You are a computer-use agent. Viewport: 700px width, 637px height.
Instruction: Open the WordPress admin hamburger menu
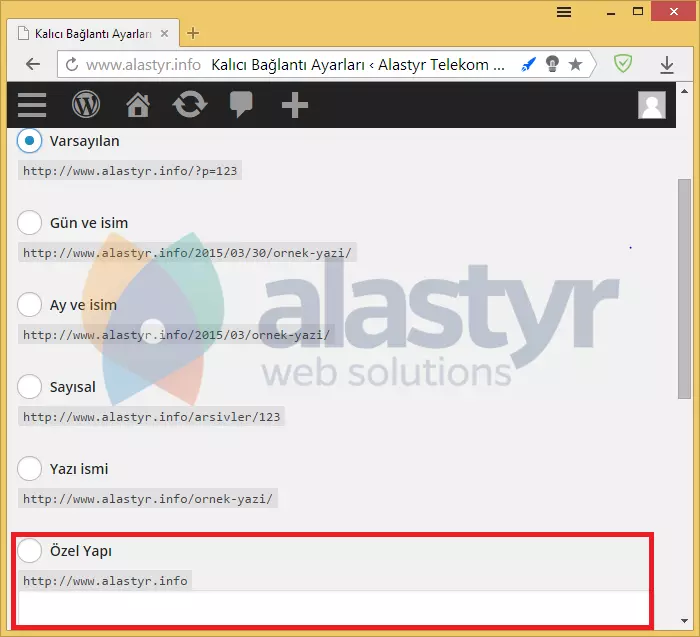coord(32,105)
